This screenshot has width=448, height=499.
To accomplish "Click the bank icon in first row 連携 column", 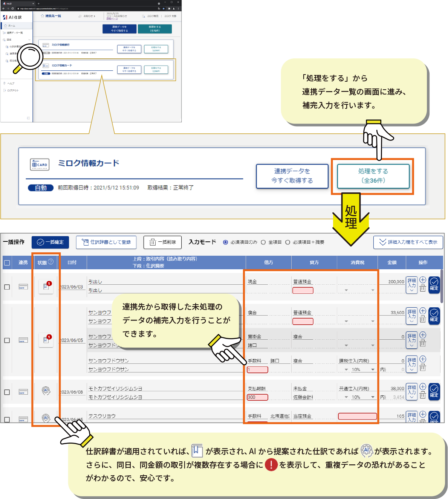I will 23,287.
